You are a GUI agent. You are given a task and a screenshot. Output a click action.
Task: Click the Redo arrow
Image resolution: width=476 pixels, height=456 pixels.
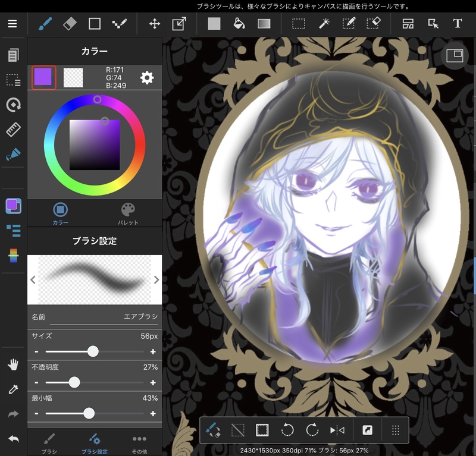(13, 414)
